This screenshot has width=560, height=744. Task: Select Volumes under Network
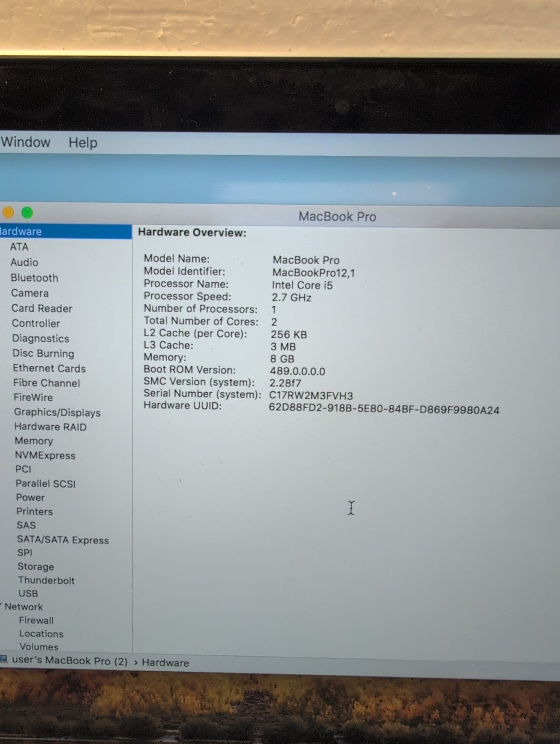click(x=39, y=647)
